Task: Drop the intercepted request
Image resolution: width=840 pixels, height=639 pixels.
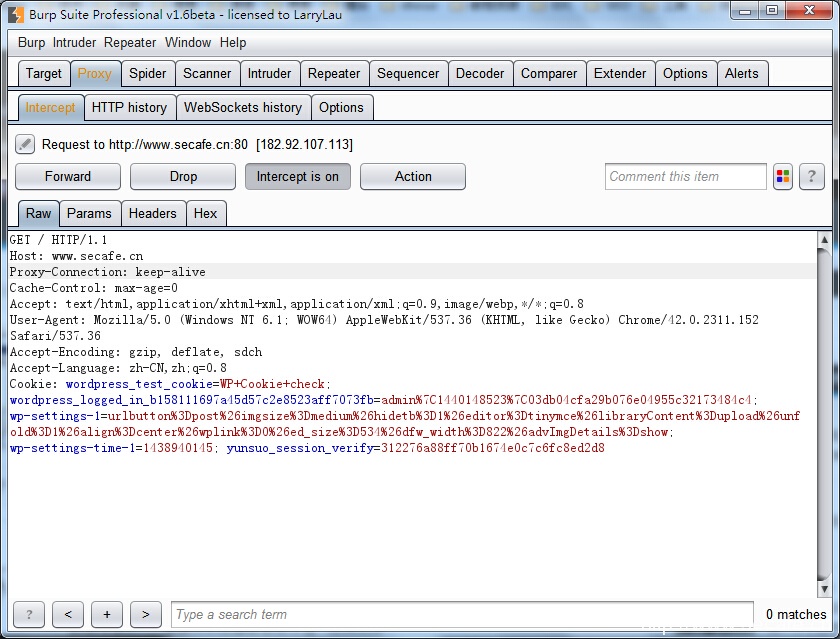Action: click(x=183, y=176)
